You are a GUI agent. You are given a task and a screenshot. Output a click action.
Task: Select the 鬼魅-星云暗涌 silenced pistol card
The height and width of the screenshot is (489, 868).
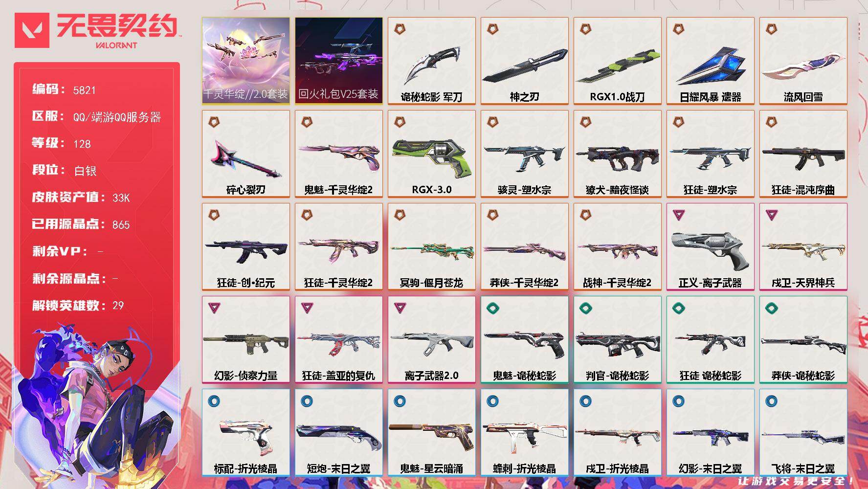[x=431, y=432]
